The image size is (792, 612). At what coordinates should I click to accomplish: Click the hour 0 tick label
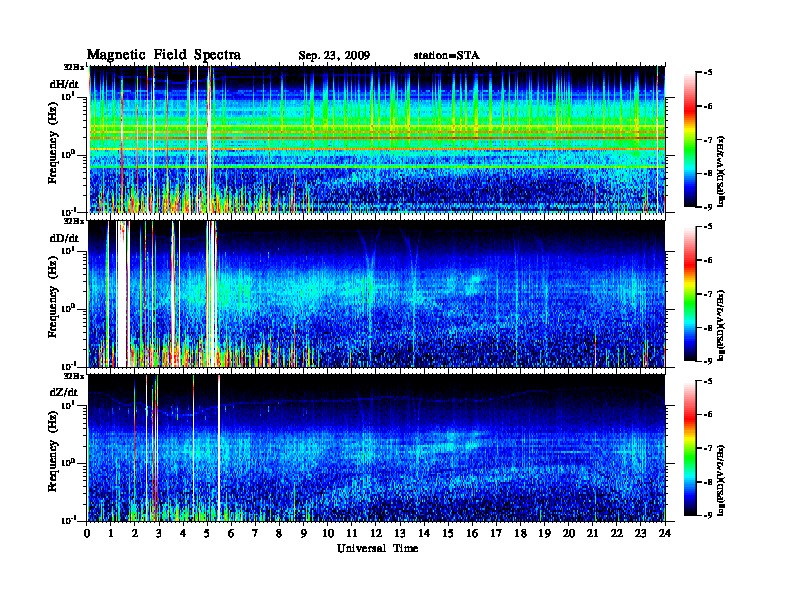pos(87,534)
